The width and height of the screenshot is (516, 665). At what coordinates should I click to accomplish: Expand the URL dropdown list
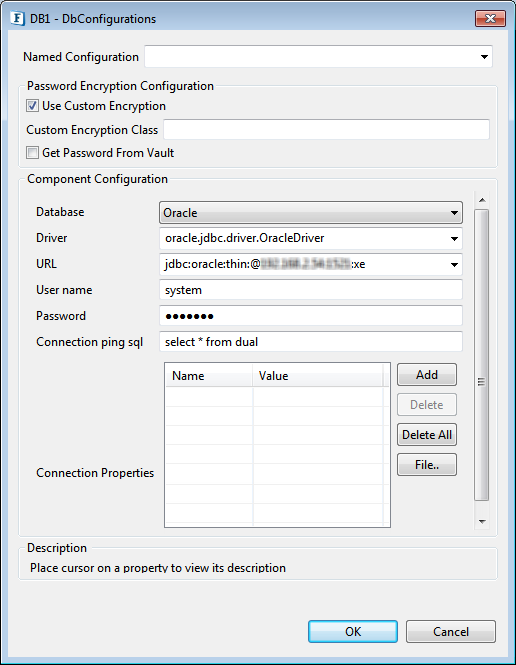[454, 265]
